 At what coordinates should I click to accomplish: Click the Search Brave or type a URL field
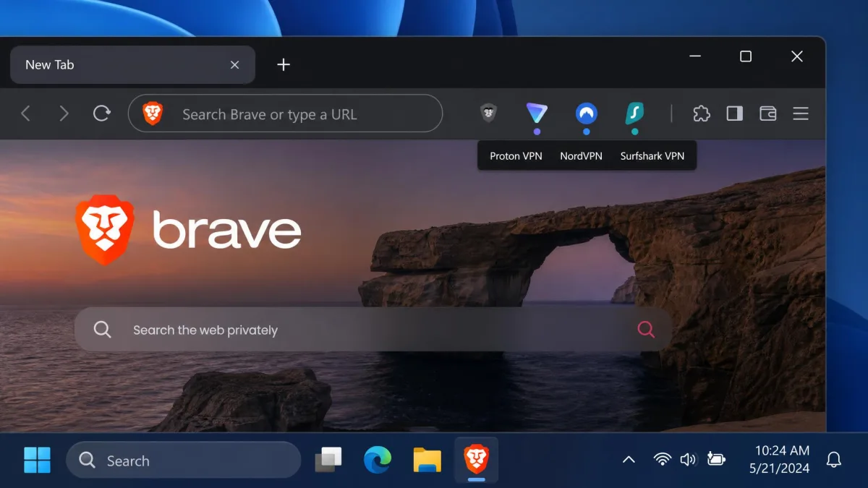285,114
